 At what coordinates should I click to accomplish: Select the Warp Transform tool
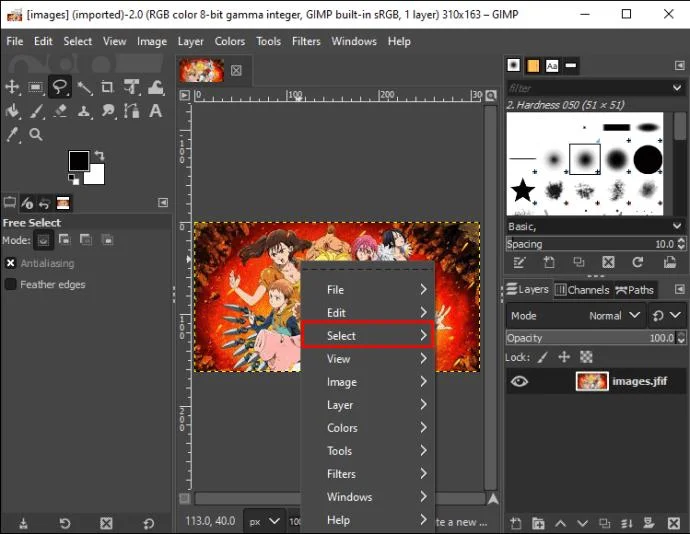tap(155, 87)
